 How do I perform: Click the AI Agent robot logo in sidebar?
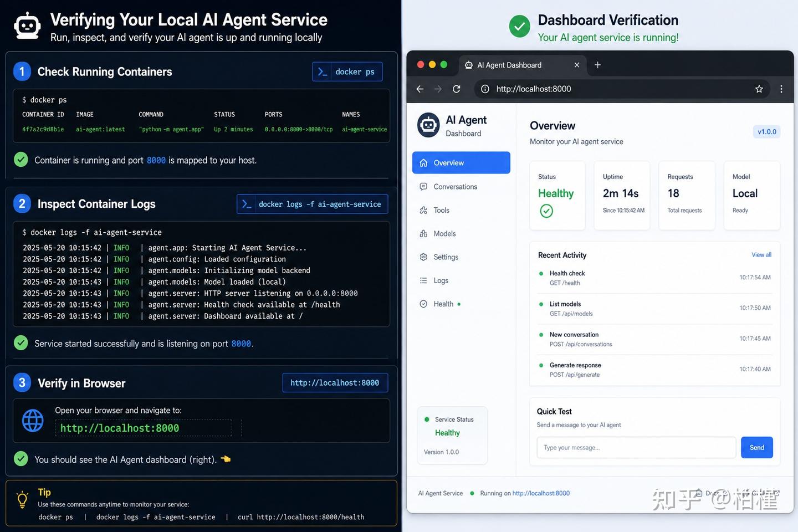(428, 125)
